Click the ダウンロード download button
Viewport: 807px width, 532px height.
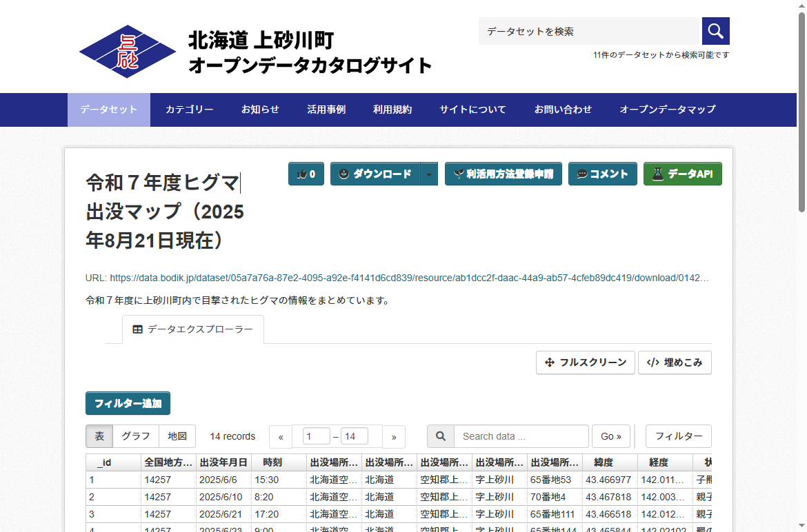click(375, 174)
